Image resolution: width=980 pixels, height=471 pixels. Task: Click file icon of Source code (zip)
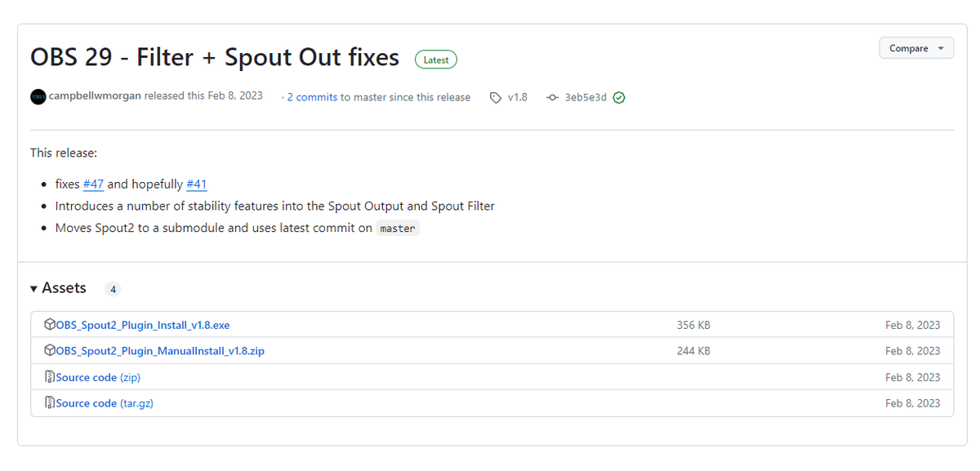(49, 377)
